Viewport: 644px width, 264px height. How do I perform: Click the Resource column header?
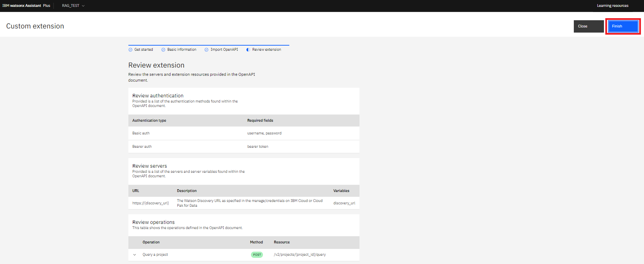[282, 242]
